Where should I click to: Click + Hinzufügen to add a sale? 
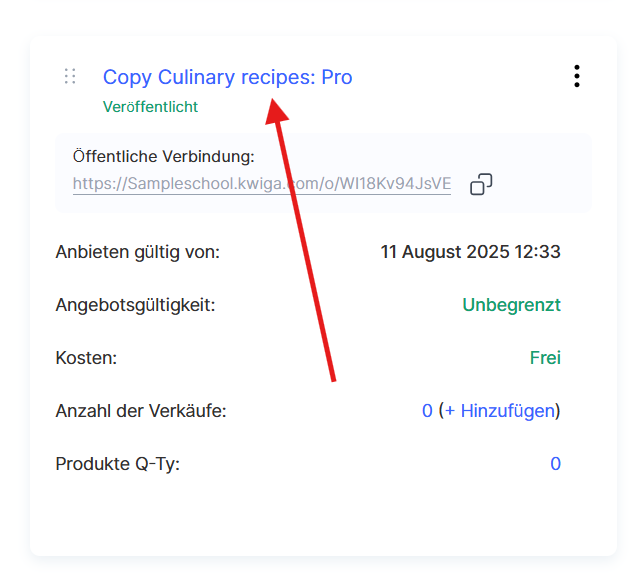[499, 411]
